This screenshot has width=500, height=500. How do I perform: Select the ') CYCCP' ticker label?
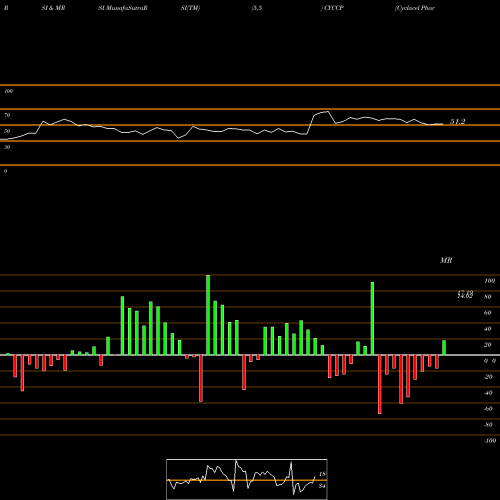pos(332,8)
